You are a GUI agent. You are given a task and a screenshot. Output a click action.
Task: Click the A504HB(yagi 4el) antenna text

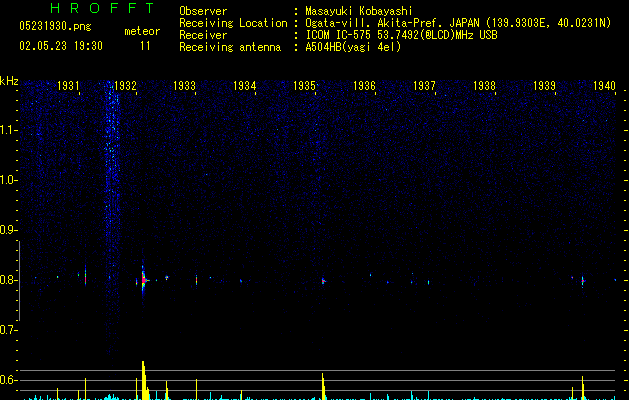[353, 47]
